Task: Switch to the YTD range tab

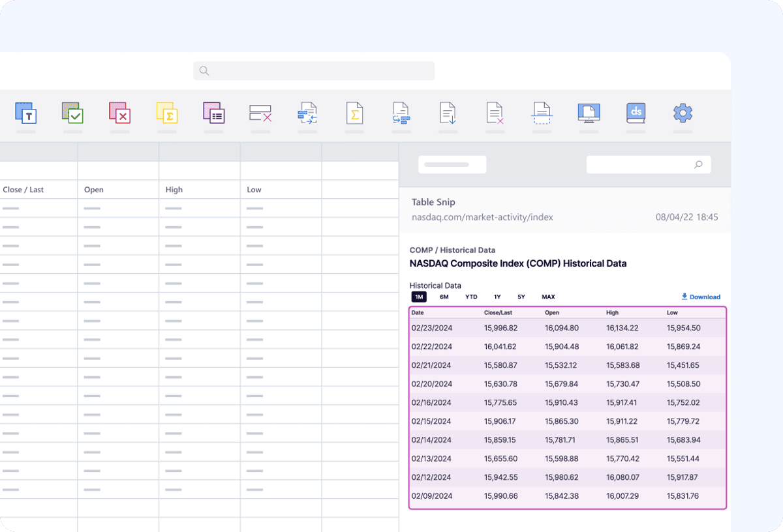Action: coord(471,297)
